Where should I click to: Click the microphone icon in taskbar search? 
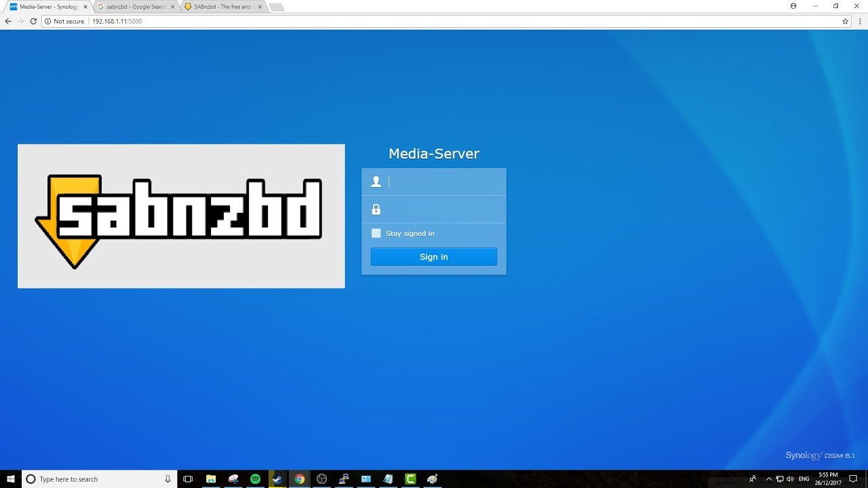167,479
